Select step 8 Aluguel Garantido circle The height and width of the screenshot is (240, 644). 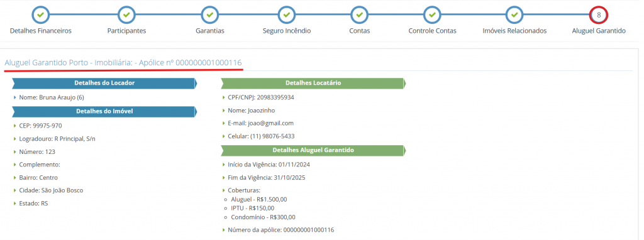[599, 15]
